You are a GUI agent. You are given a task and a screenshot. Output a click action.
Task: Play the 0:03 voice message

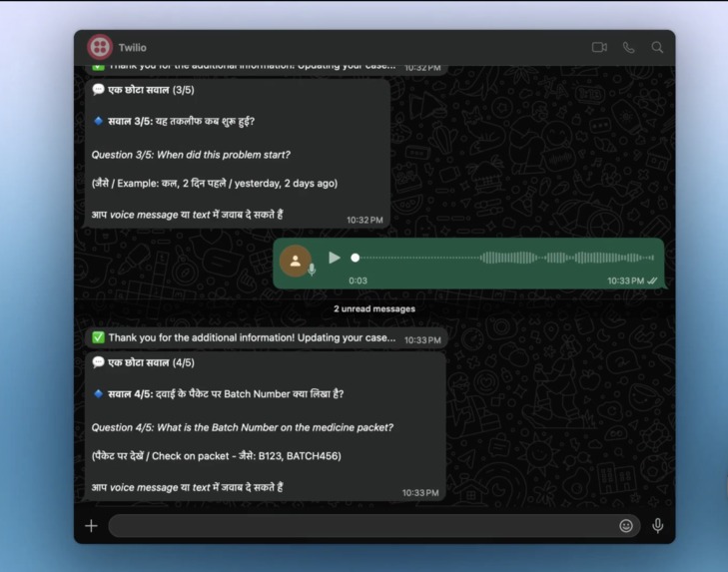[334, 258]
